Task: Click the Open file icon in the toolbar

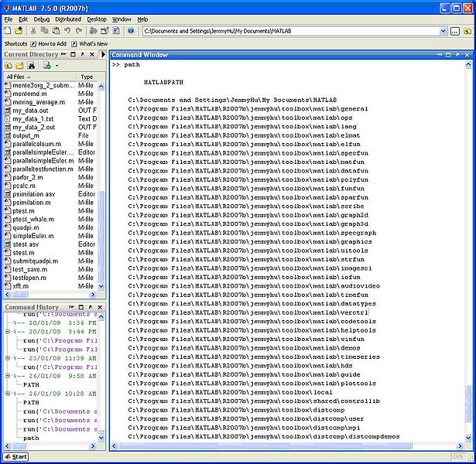Action: pyautogui.click(x=19, y=31)
